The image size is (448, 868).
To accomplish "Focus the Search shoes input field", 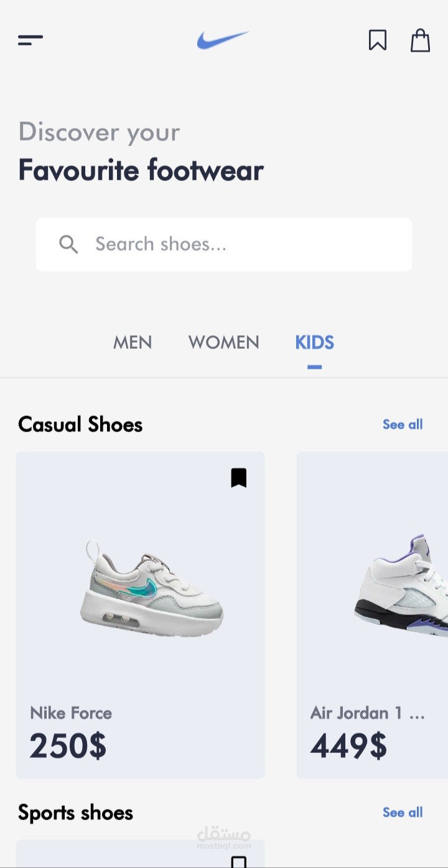I will [x=224, y=244].
